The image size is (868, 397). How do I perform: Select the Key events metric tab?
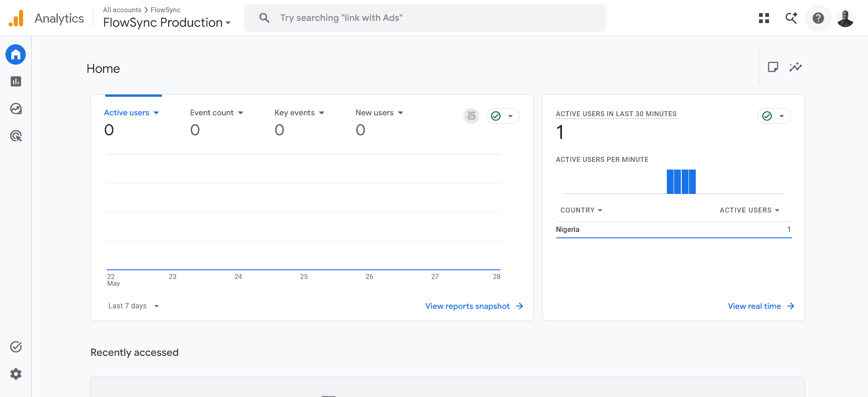(x=300, y=122)
